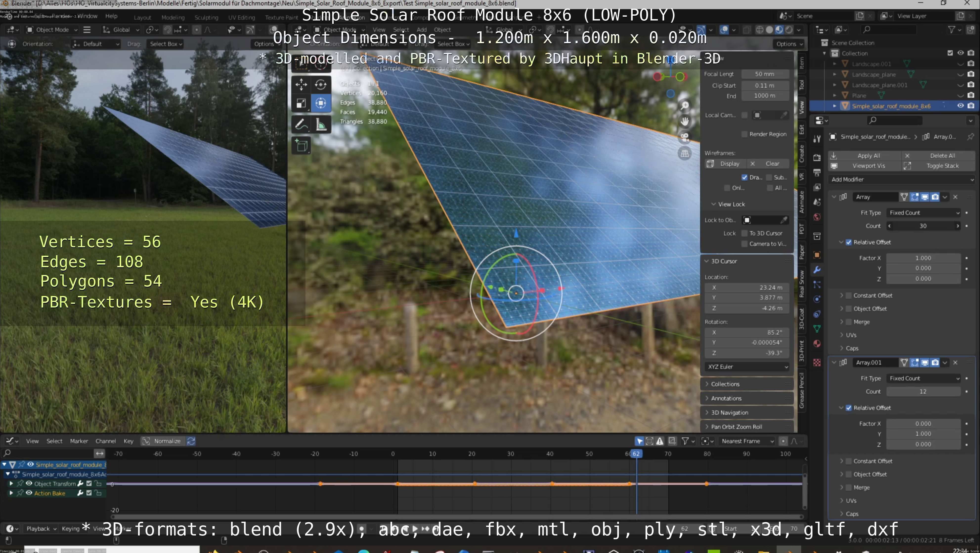Enable the Array Constant Offset checkbox

849,296
